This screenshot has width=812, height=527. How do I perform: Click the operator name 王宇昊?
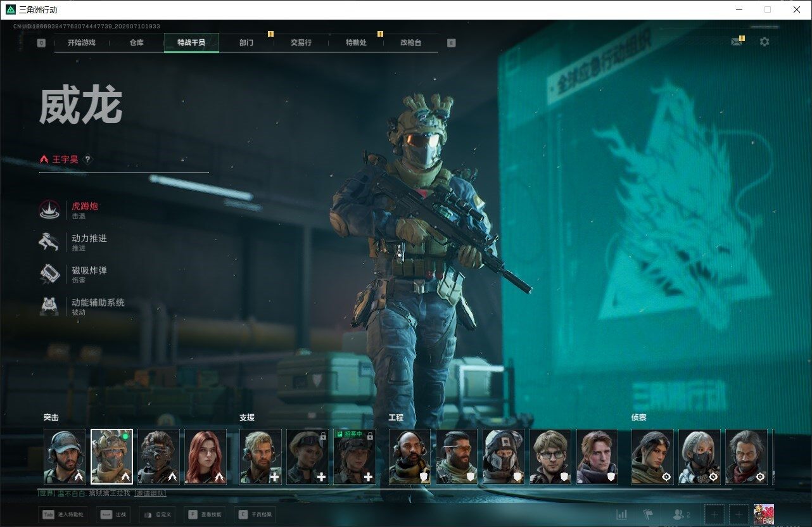[65, 160]
